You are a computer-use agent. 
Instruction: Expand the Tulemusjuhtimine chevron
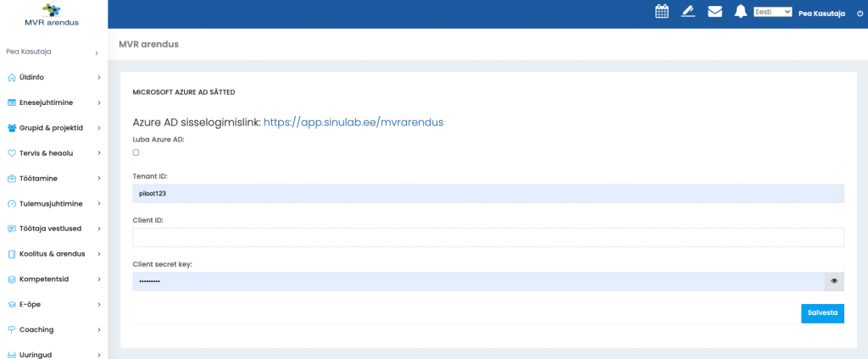pos(99,203)
